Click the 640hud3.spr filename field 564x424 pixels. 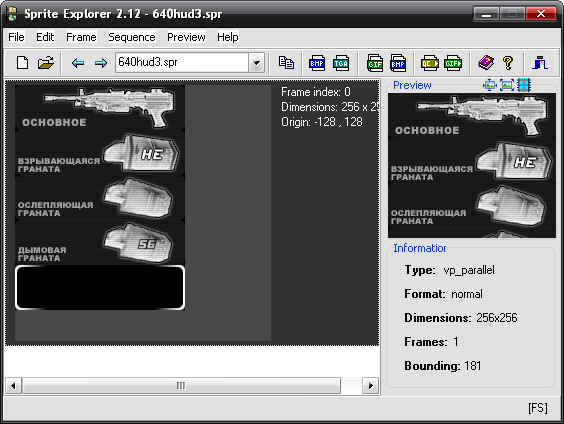click(x=182, y=63)
